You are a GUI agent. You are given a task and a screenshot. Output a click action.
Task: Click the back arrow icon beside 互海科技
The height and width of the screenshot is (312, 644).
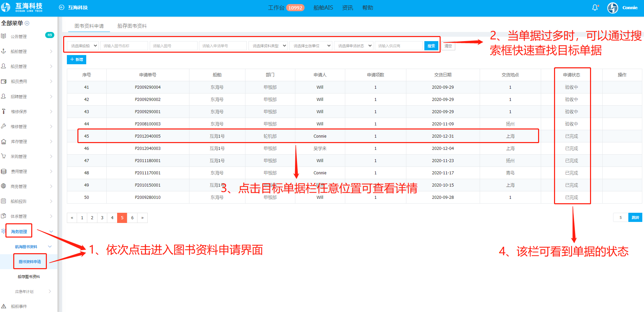point(61,7)
